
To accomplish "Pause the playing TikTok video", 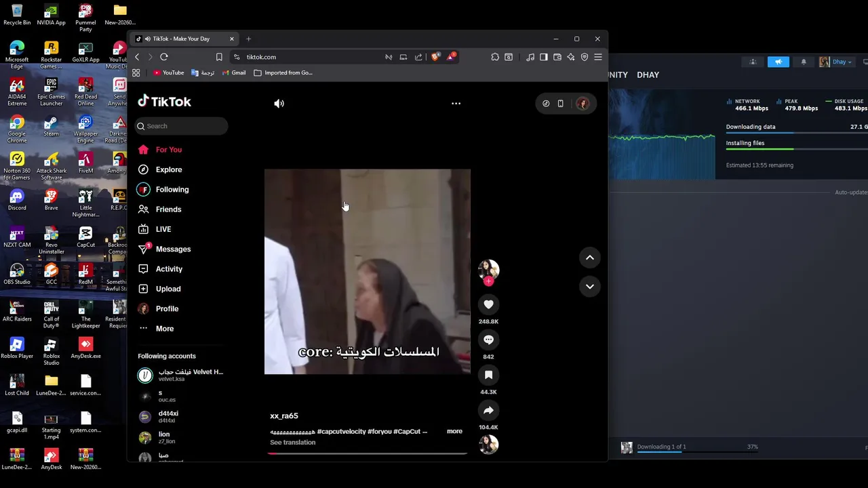I will pos(367,271).
